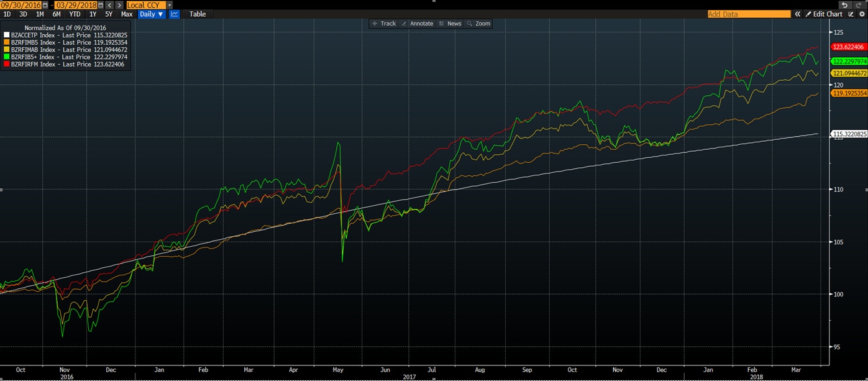This screenshot has width=868, height=381.
Task: Toggle the News overlay
Action: click(x=450, y=24)
